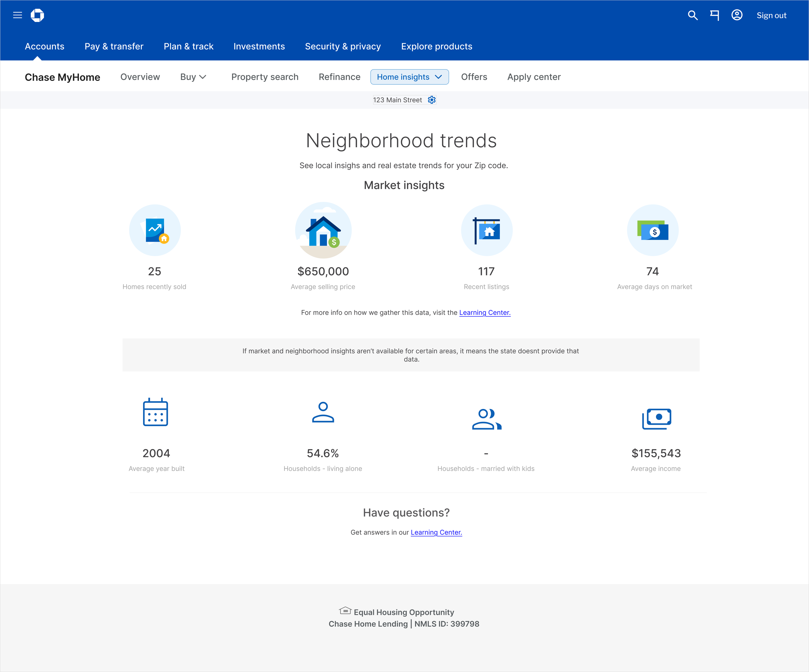Image resolution: width=809 pixels, height=672 pixels.
Task: Open Learning Center link under Have questions
Action: [x=437, y=532]
